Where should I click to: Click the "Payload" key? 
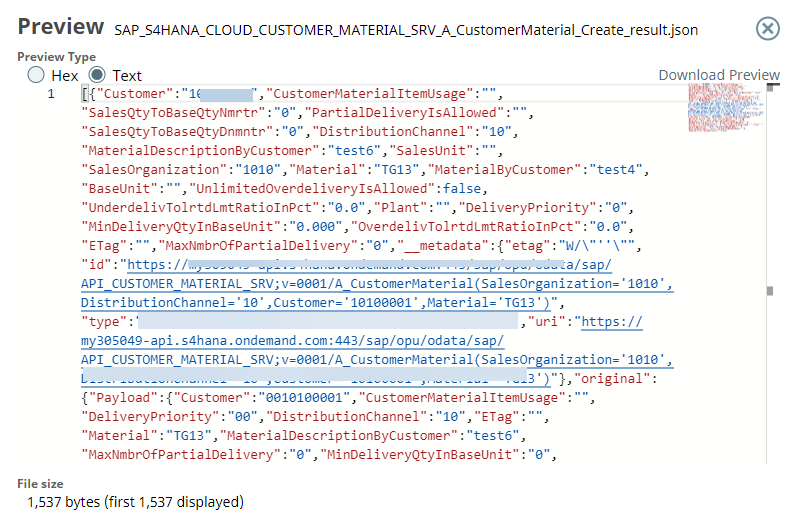(123, 398)
